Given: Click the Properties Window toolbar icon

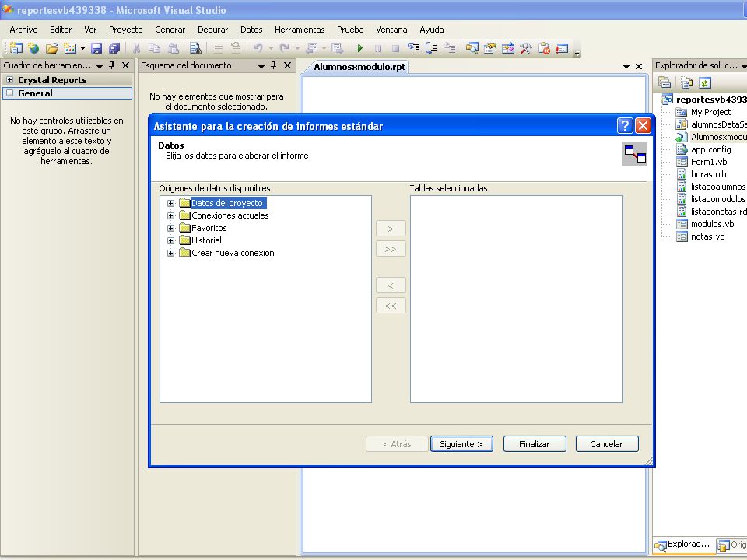Looking at the screenshot, I should [x=489, y=48].
